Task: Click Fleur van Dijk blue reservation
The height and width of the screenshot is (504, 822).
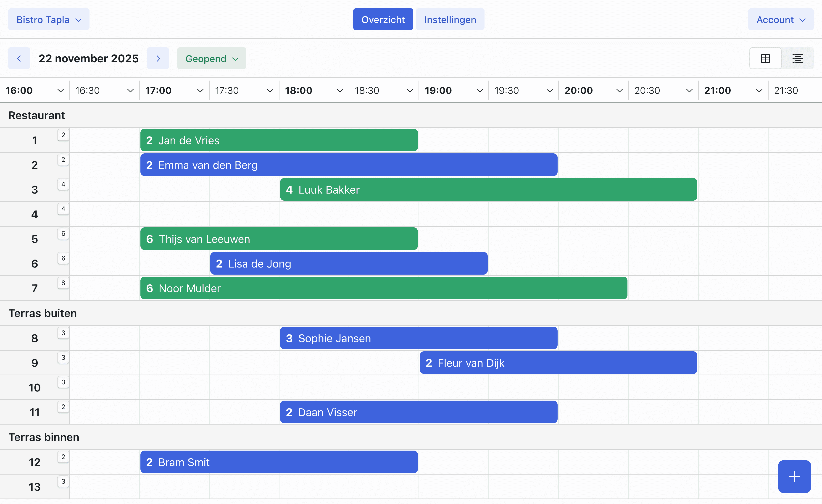Action: click(x=558, y=362)
